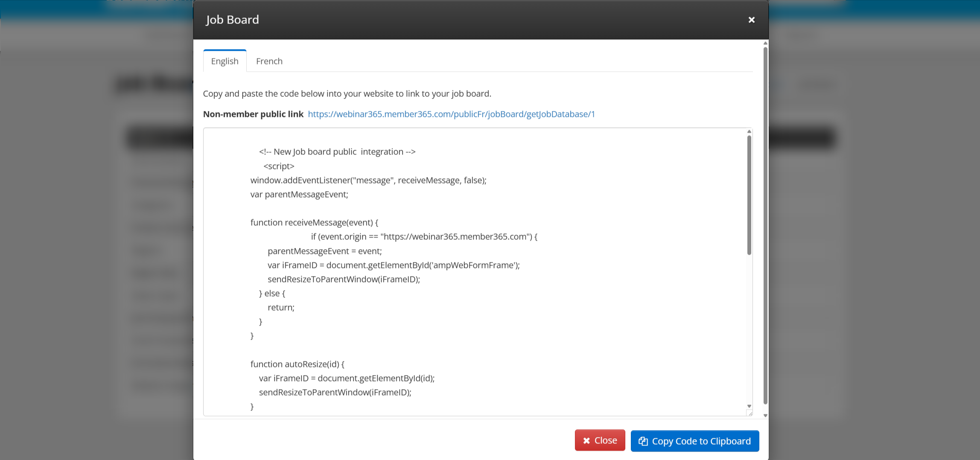Click 'var parentMessageEvent;' code line

pos(299,194)
